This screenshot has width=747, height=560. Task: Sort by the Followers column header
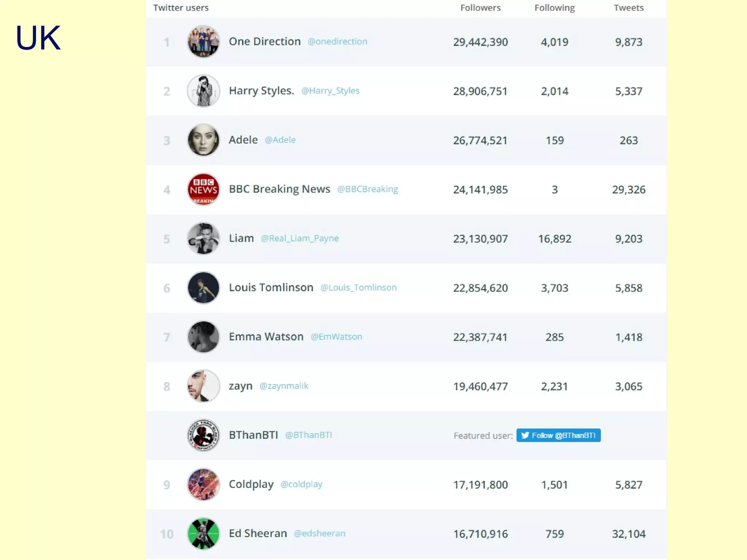[x=480, y=8]
